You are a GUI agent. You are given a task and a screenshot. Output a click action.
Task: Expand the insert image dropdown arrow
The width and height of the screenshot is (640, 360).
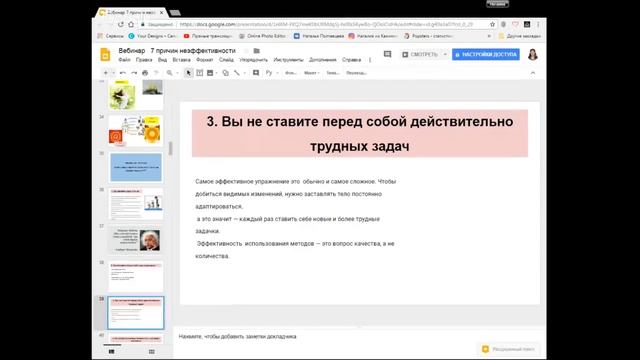(x=216, y=73)
